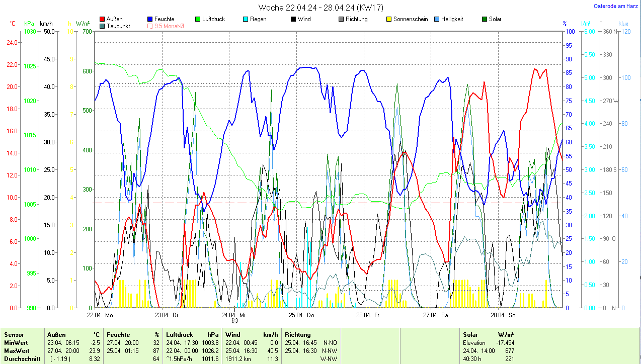The width and height of the screenshot is (641, 364).
Task: Click the green Luftdruck legend square
Action: click(x=198, y=20)
